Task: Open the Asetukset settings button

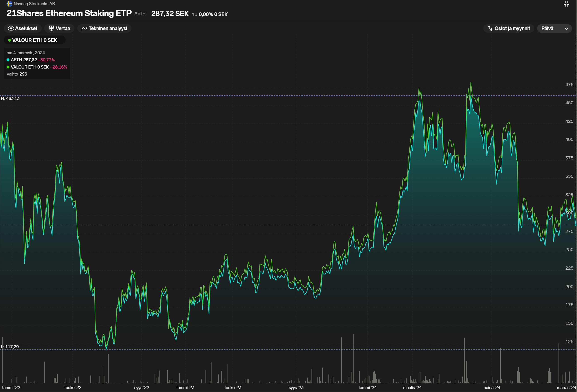Action: tap(26, 29)
